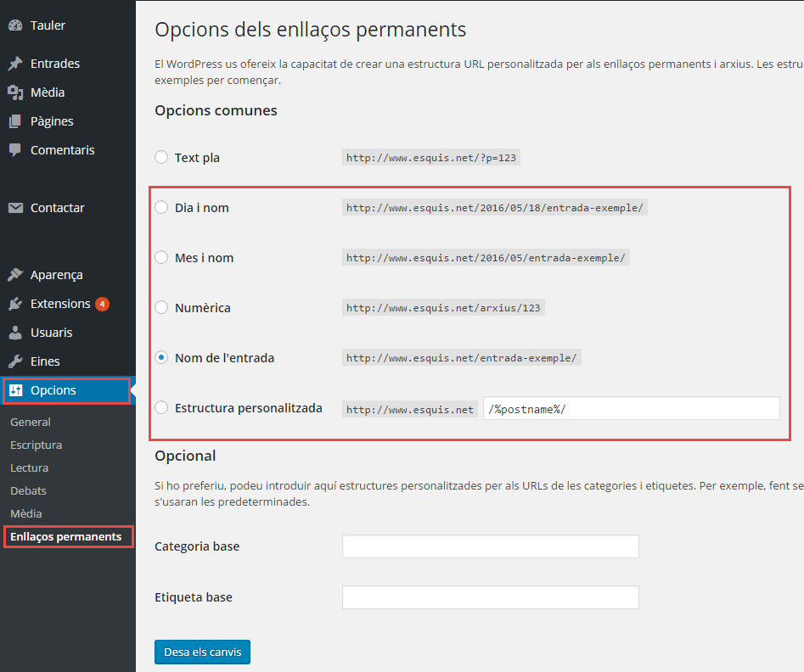804x672 pixels.
Task: Click the esquis.net/entrada-exemple/ URL example
Action: [462, 358]
